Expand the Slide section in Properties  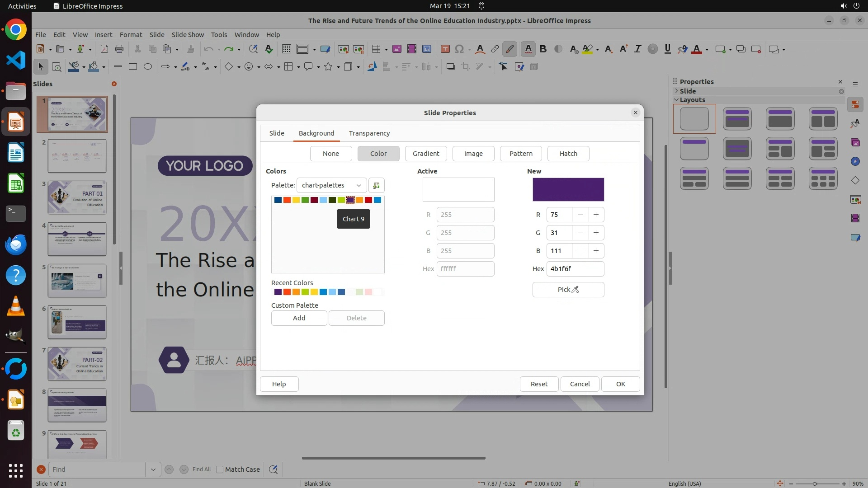[x=676, y=91]
